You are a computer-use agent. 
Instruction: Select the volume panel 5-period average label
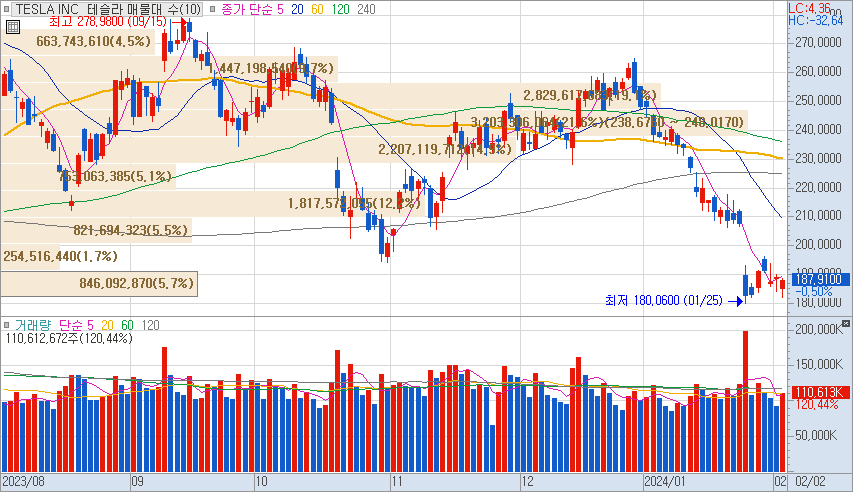click(90, 325)
